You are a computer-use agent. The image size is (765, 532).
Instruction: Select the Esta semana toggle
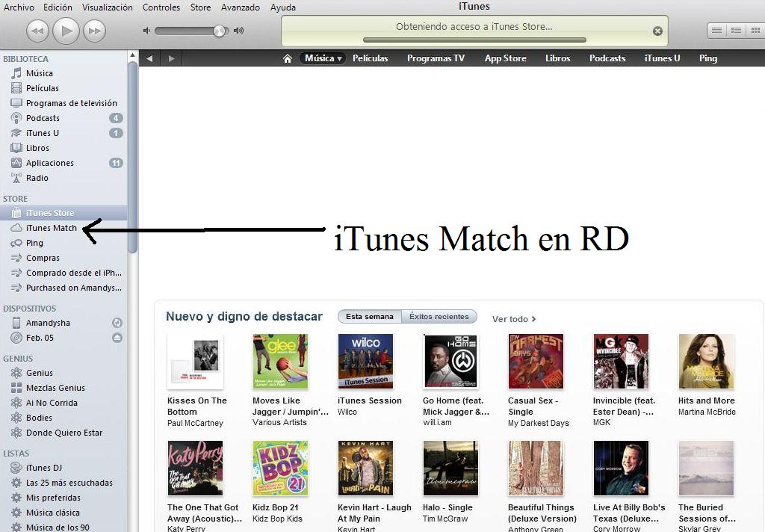[x=370, y=316]
